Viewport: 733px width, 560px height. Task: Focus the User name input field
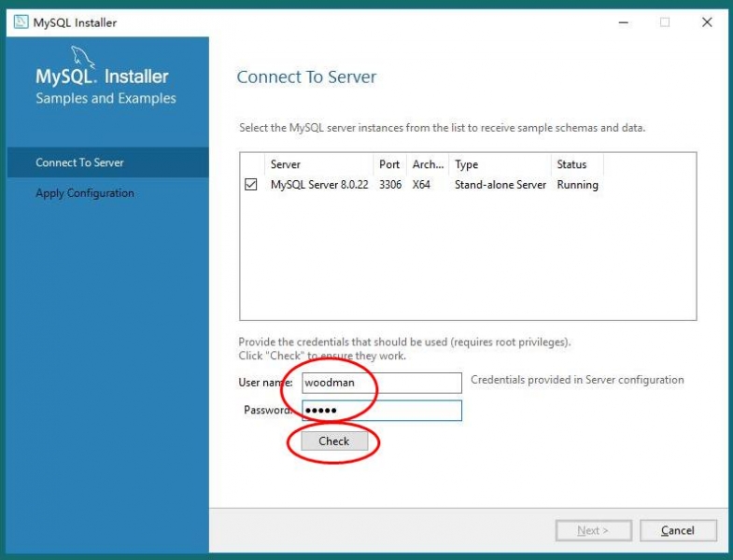(381, 383)
